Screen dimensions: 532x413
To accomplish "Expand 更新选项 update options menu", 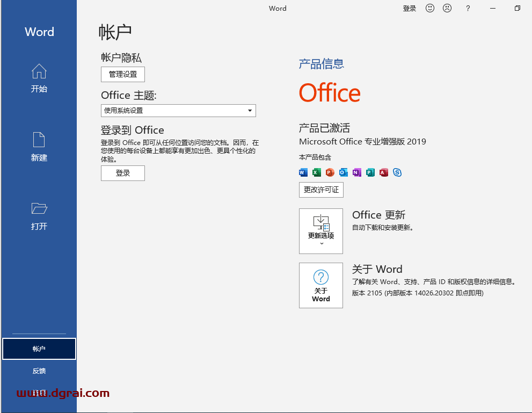I will coord(321,231).
